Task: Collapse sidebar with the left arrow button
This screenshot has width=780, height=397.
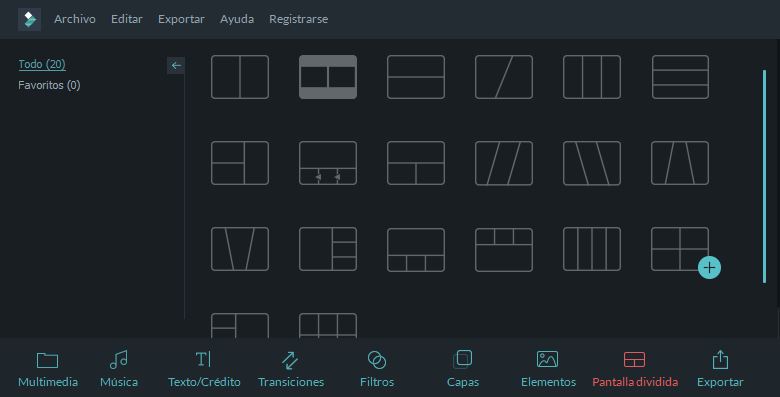Action: 176,65
